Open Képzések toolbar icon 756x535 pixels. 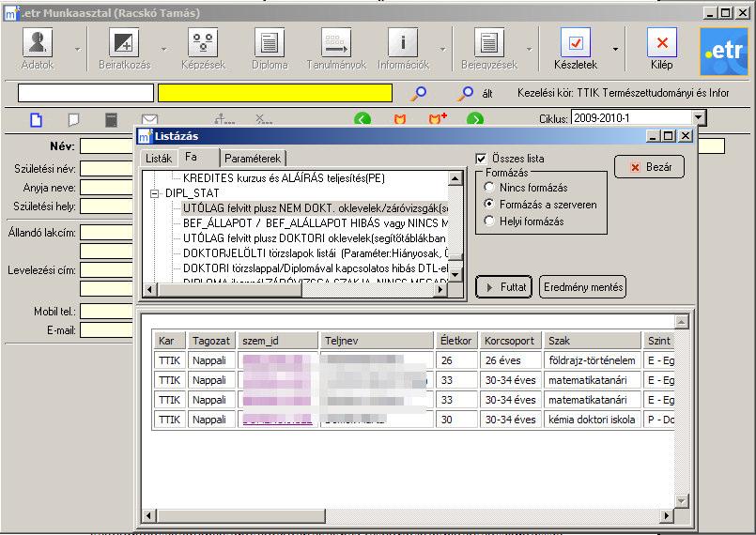coord(203,43)
